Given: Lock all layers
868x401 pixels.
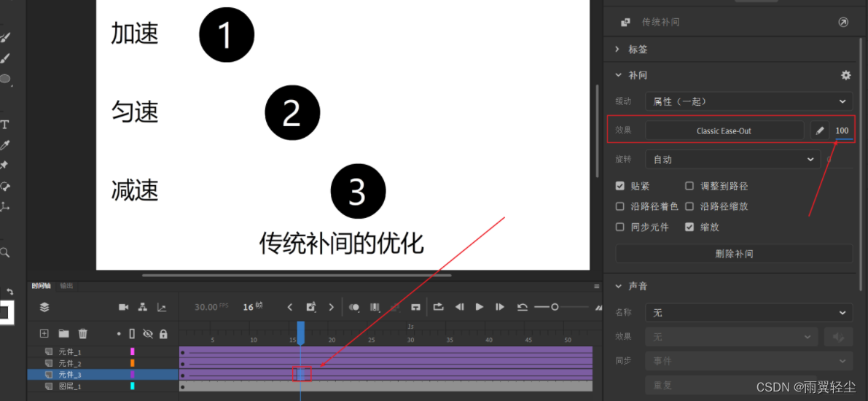Looking at the screenshot, I should (163, 334).
